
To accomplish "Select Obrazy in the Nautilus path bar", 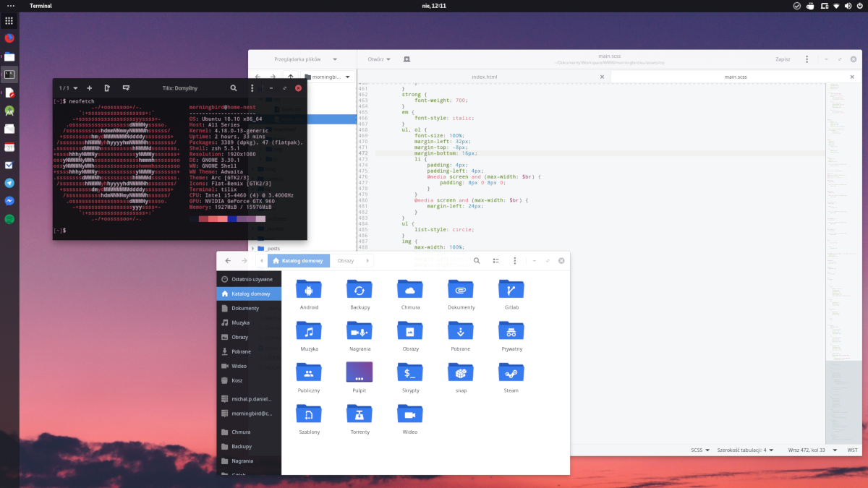I will 346,261.
